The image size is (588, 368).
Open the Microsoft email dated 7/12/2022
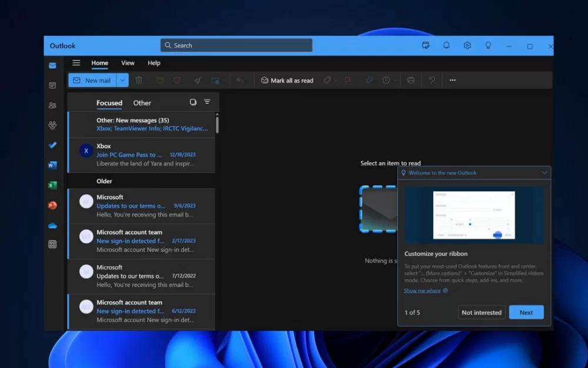(x=141, y=276)
